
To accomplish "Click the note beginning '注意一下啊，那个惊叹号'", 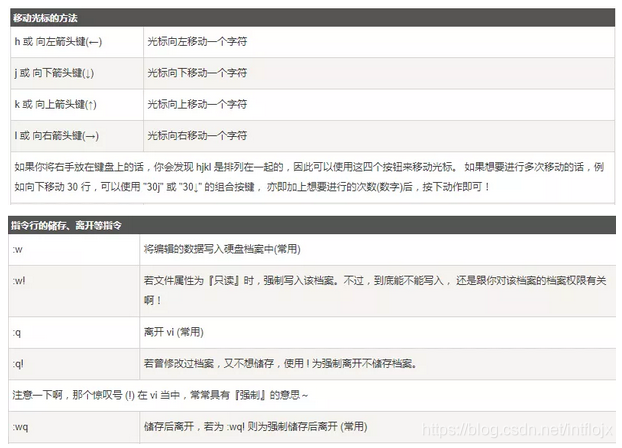I will [160, 395].
